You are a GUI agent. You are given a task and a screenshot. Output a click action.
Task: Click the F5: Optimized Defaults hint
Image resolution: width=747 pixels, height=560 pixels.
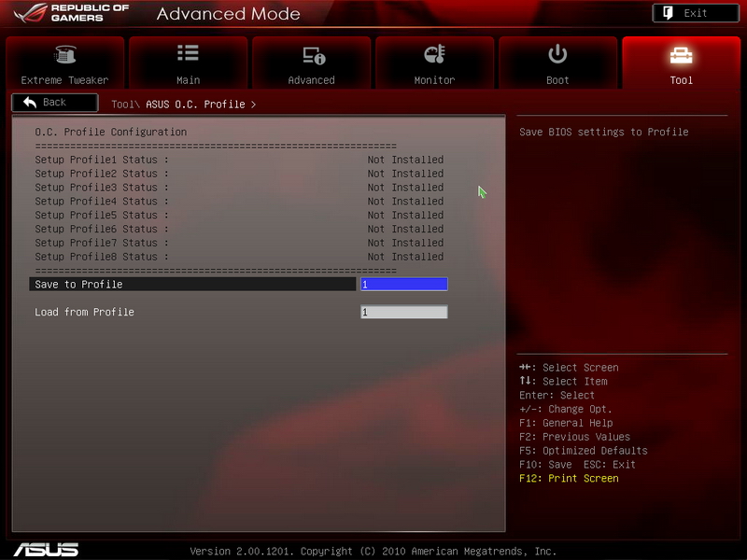pos(583,451)
